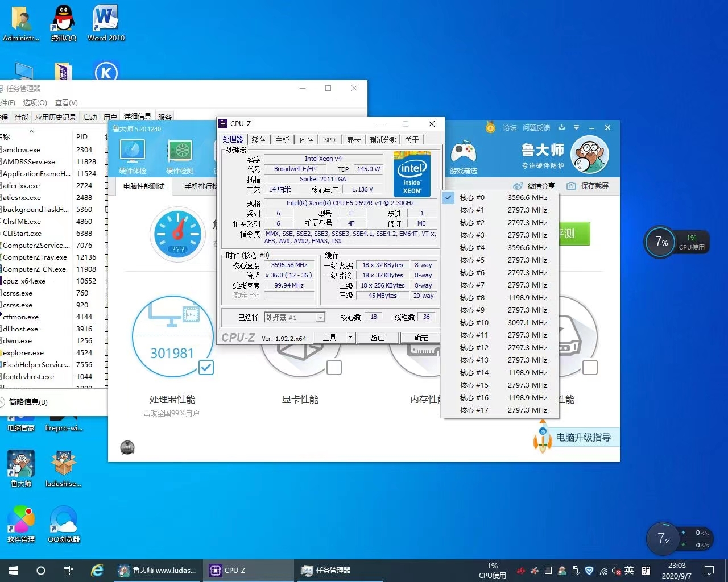Switch to the 显卡 tab in CPU-Z
Image resolution: width=728 pixels, height=582 pixels.
(354, 140)
